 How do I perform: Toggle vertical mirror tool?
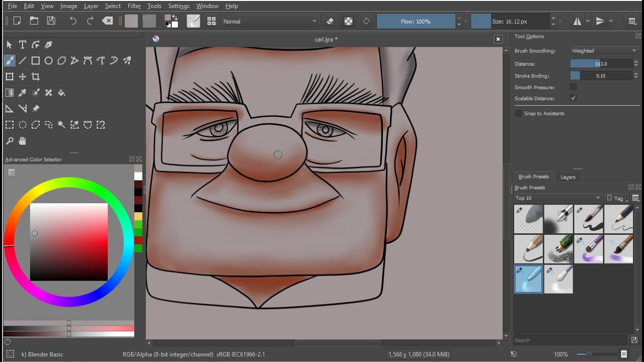[x=600, y=21]
